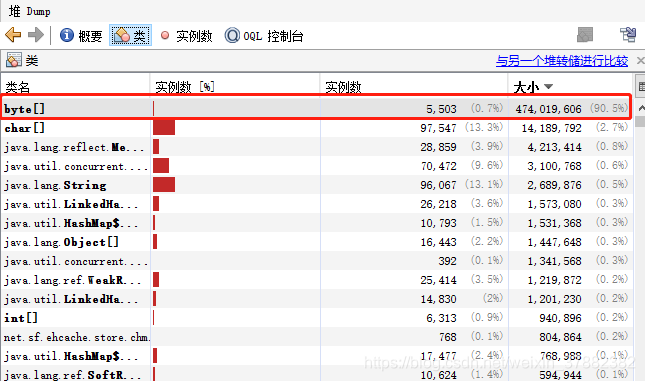Viewport: 645px width, 381px height.
Task: Click size value 474,019,606
Action: pos(548,109)
